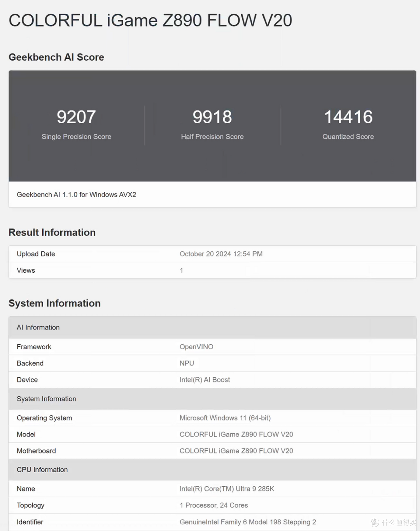This screenshot has height=531, width=420.
Task: Select the Geekbench AI Score heading
Action: click(x=56, y=57)
